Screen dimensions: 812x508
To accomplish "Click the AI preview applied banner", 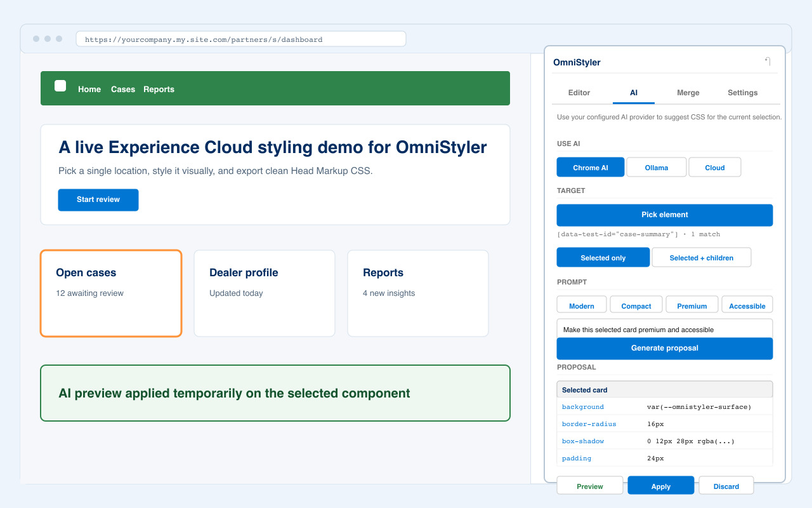I will click(x=275, y=393).
